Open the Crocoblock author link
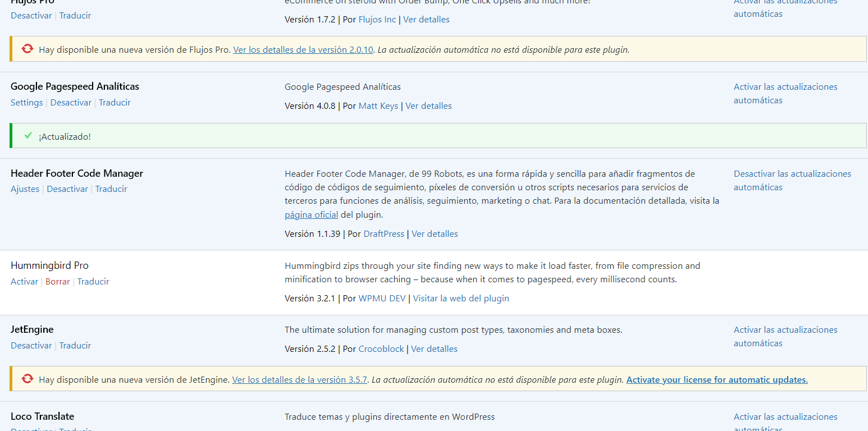Viewport: 868px width, 431px height. coord(381,349)
